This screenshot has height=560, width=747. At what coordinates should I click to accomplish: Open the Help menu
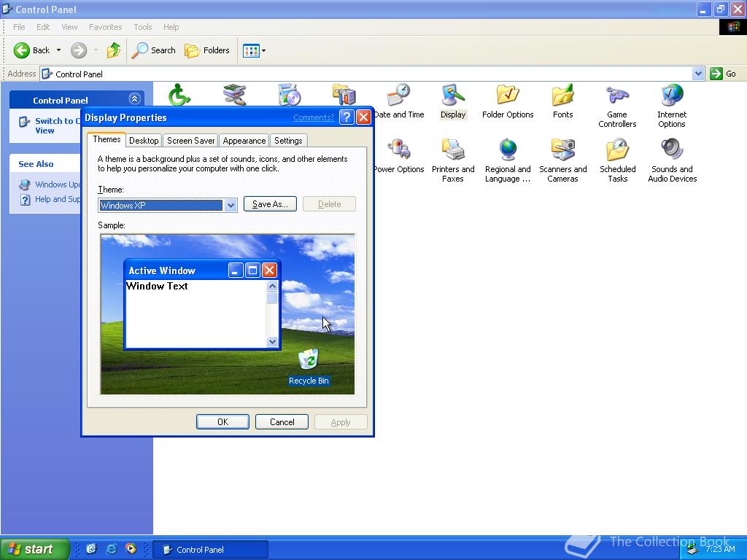(x=171, y=27)
